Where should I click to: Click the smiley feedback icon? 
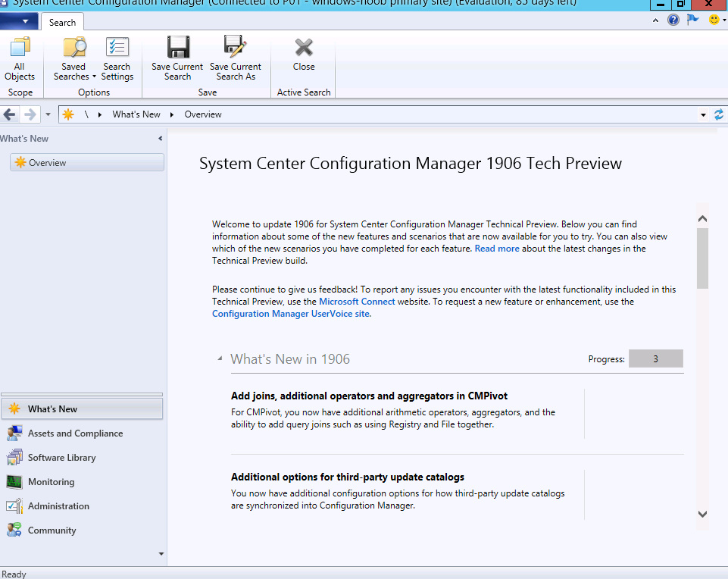tap(714, 20)
